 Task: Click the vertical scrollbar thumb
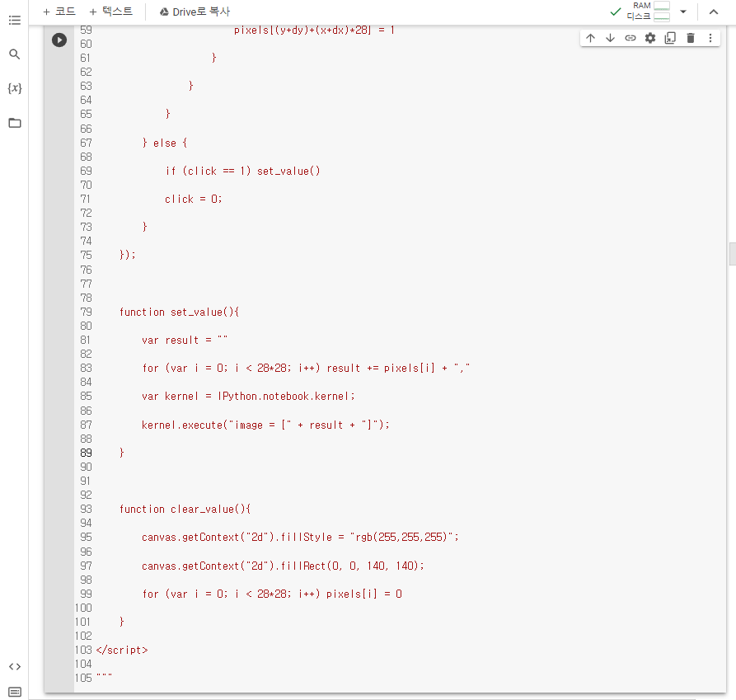[732, 254]
